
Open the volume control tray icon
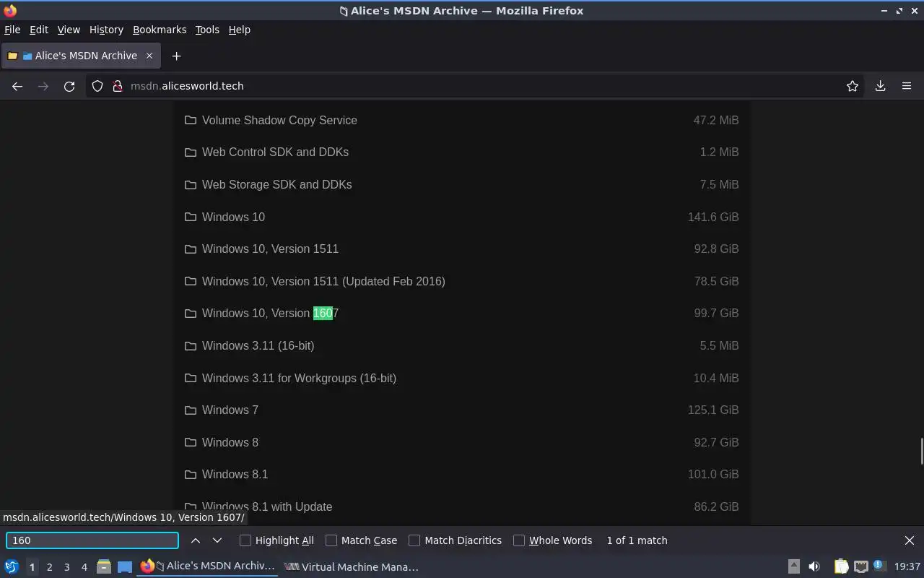pyautogui.click(x=814, y=566)
